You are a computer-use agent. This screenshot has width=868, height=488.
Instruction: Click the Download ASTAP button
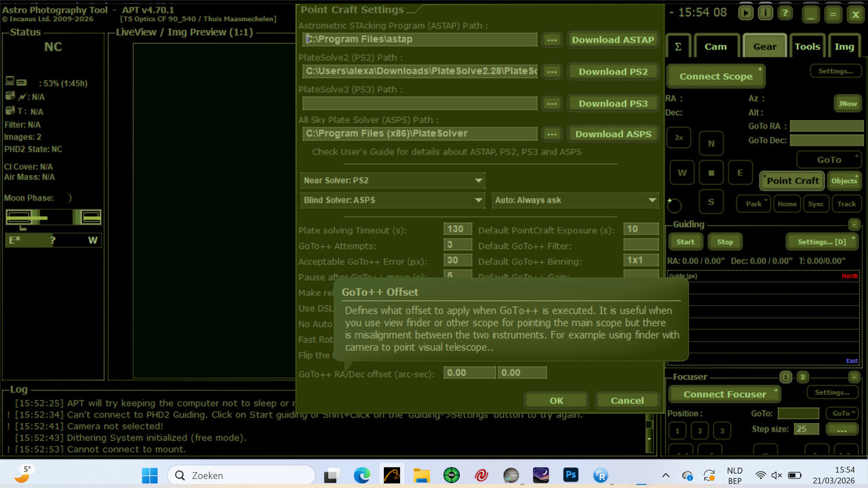[x=613, y=40]
